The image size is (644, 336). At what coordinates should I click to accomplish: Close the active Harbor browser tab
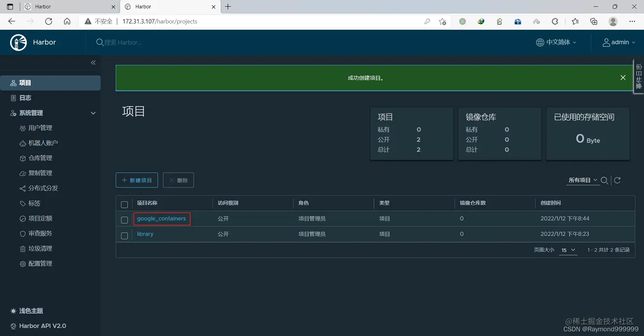[x=214, y=7]
